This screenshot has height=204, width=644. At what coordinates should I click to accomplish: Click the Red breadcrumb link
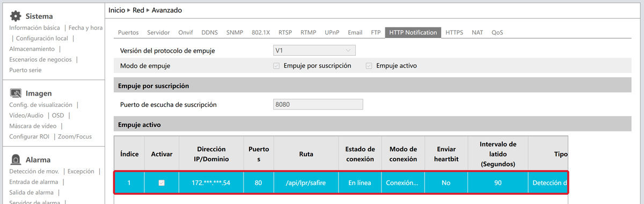(x=138, y=10)
